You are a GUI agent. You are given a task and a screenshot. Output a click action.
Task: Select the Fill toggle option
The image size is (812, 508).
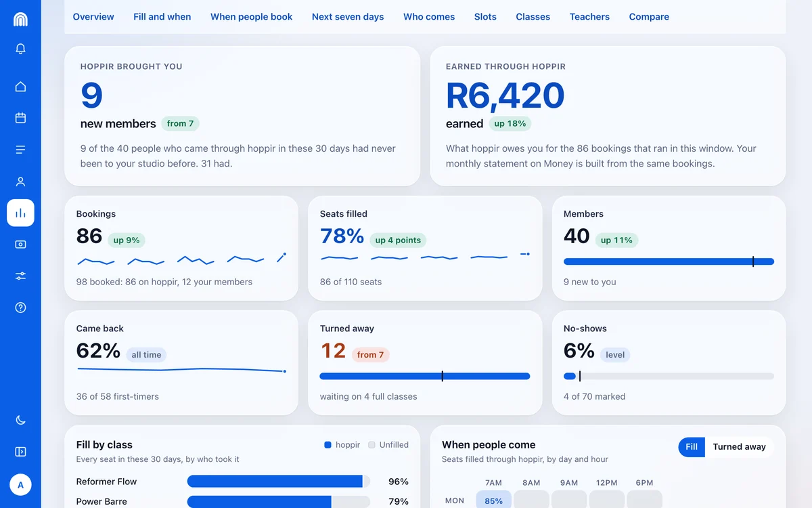coord(692,447)
